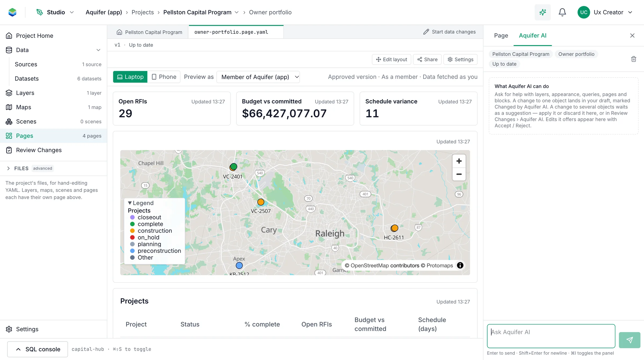Toggle the Aquifer AI sparkle icon
The width and height of the screenshot is (644, 360).
point(543,12)
